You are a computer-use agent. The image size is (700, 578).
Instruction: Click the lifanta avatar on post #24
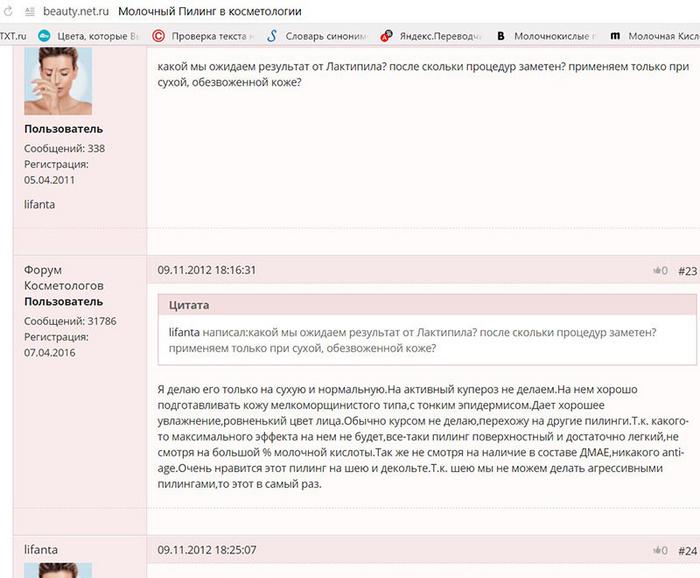click(x=57, y=570)
